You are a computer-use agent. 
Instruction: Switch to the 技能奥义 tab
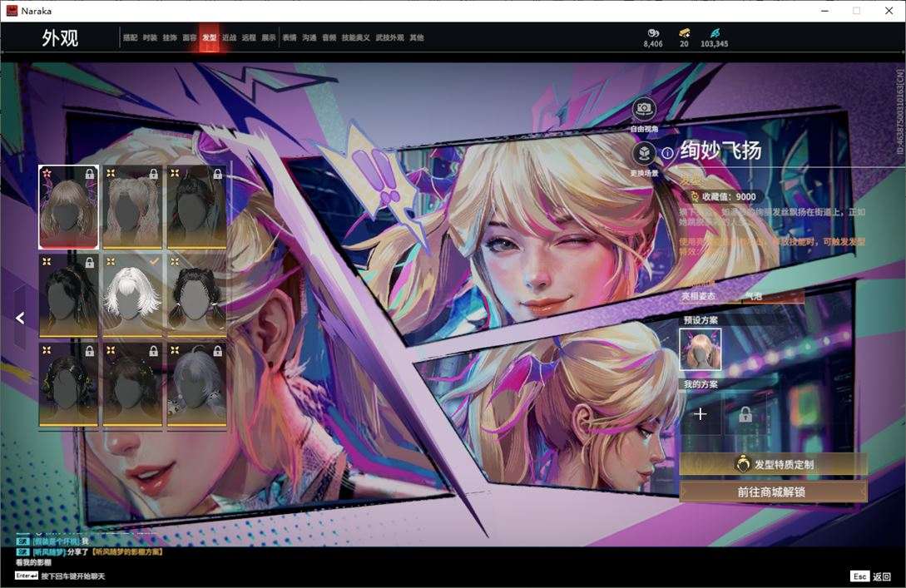pyautogui.click(x=355, y=37)
